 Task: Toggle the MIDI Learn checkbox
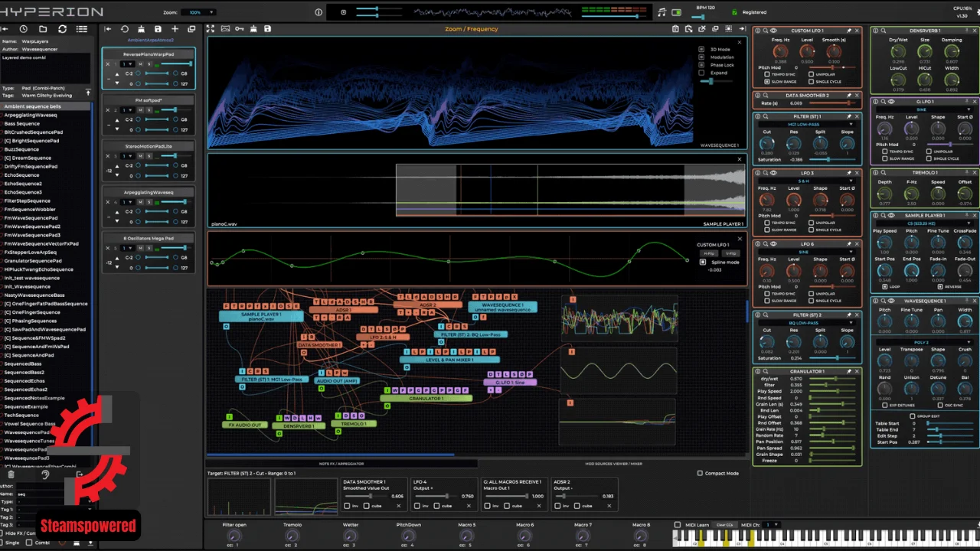[678, 525]
